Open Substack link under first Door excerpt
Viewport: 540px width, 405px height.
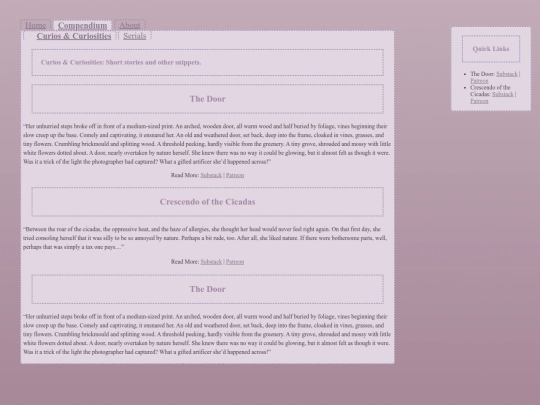tap(211, 175)
